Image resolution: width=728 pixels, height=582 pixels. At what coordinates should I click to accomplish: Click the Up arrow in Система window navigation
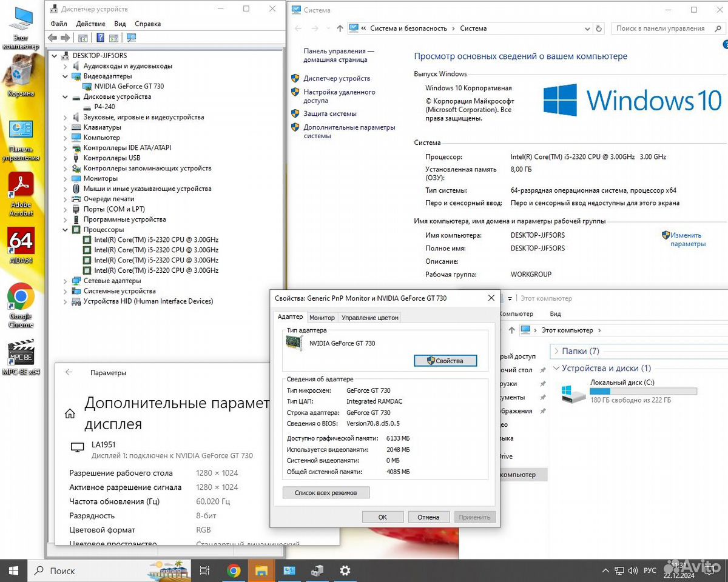[x=340, y=28]
